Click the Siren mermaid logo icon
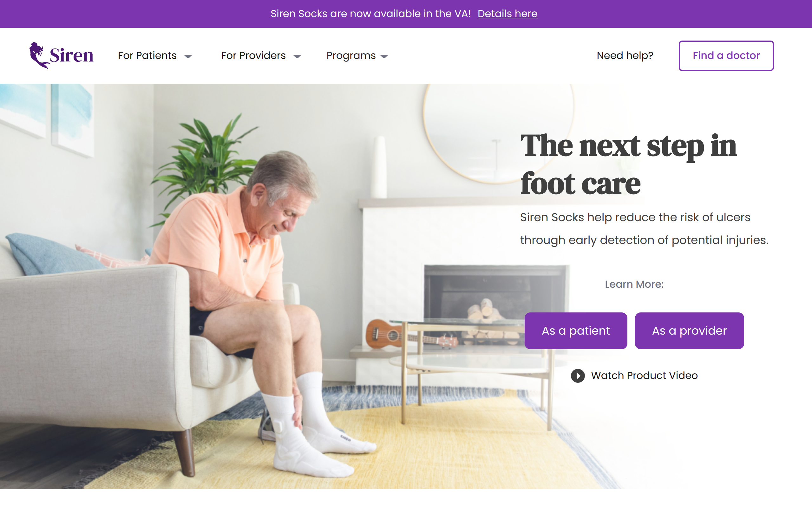Viewport: 812px width, 507px height. coord(39,55)
